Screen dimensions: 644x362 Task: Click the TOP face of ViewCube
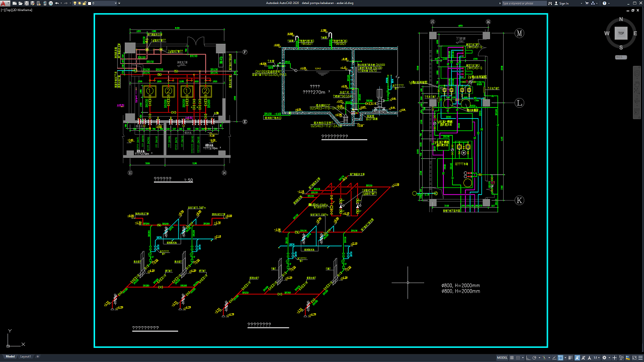[621, 33]
